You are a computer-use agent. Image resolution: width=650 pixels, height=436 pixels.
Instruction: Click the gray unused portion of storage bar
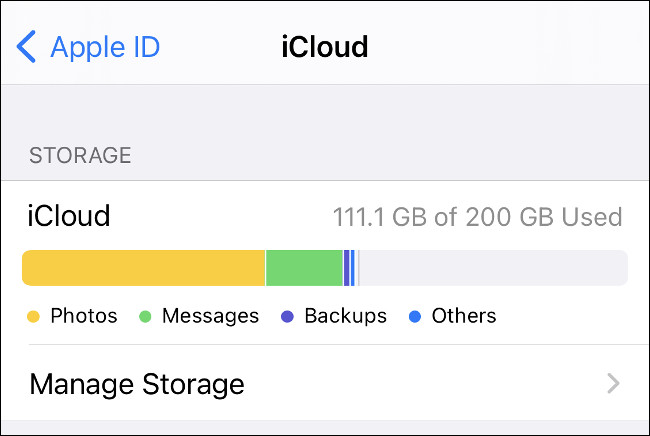coord(492,268)
